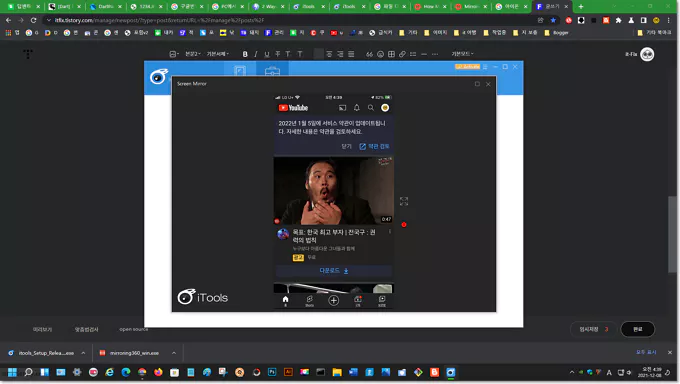Open mirroring360_win.exe downloaded file

(x=129, y=353)
